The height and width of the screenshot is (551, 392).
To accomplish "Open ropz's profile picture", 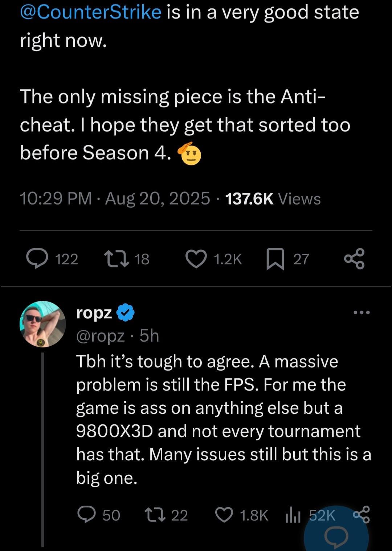I will point(43,324).
